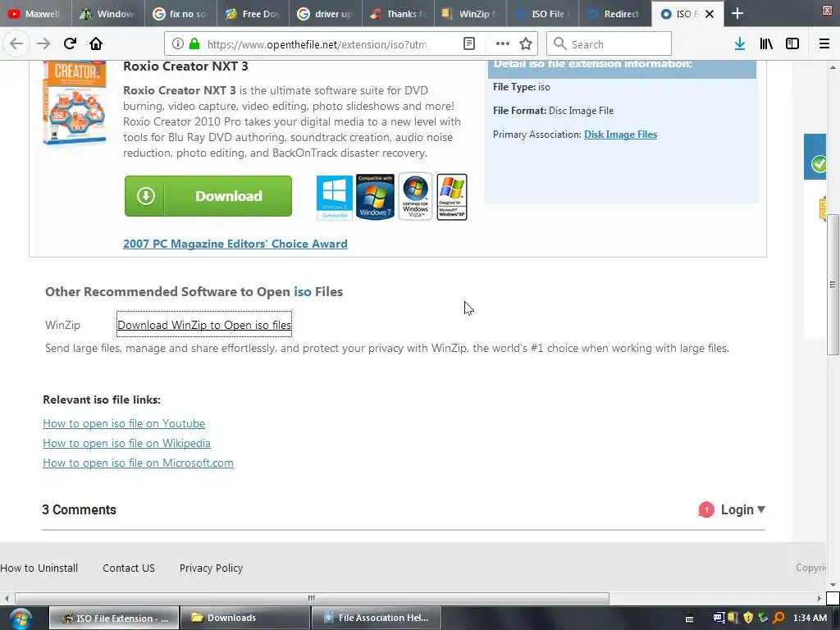Switch to the Redirect tab

[x=614, y=14]
